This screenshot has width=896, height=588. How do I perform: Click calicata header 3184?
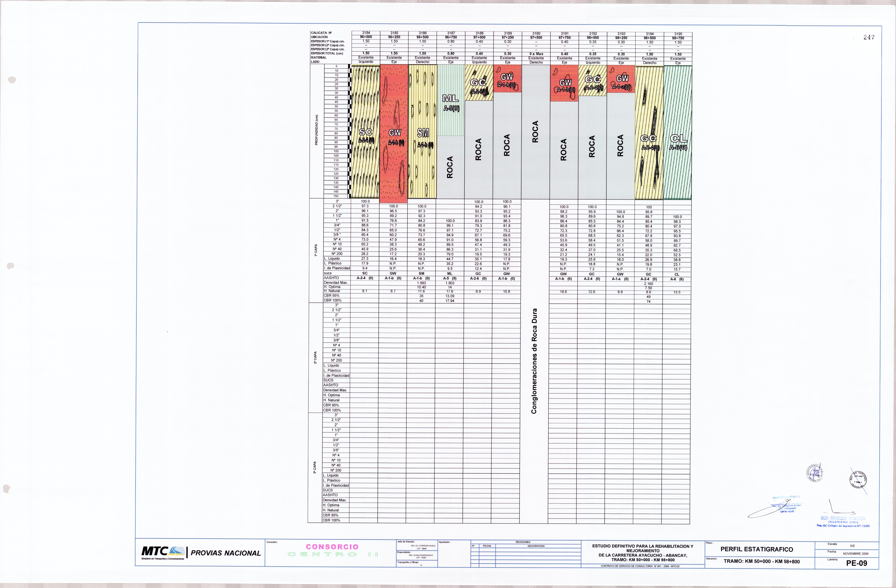366,33
